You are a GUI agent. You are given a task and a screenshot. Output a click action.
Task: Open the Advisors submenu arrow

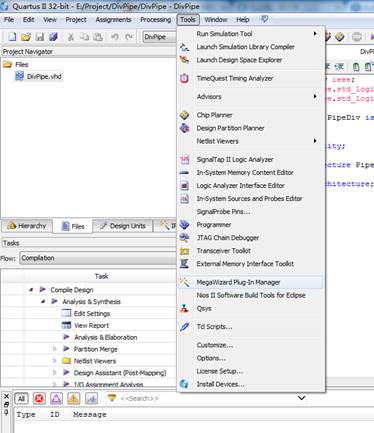[x=315, y=97]
